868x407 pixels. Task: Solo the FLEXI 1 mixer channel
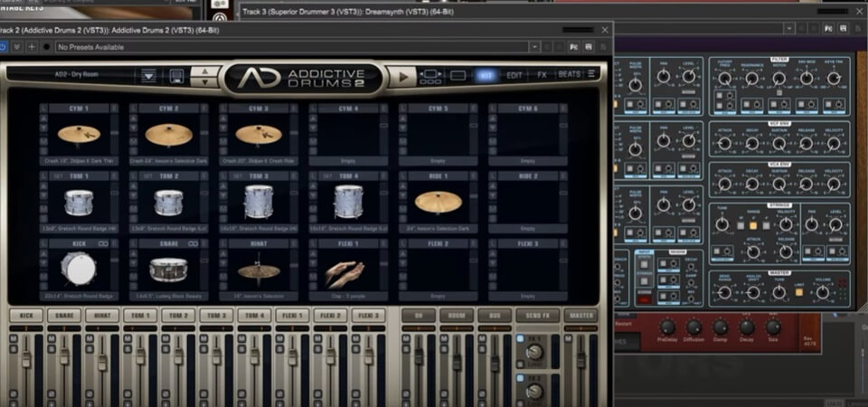coord(278,348)
